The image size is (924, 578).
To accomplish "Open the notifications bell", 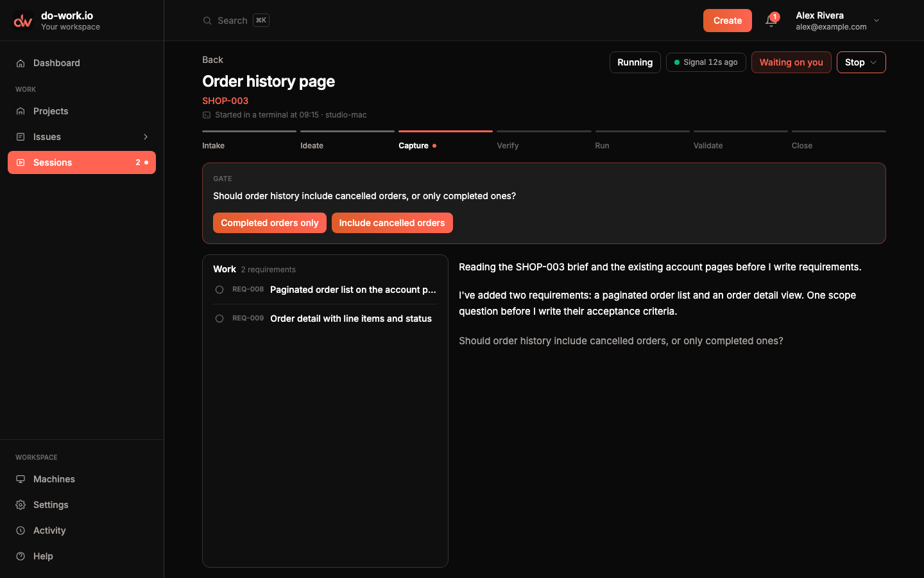I will [x=771, y=21].
